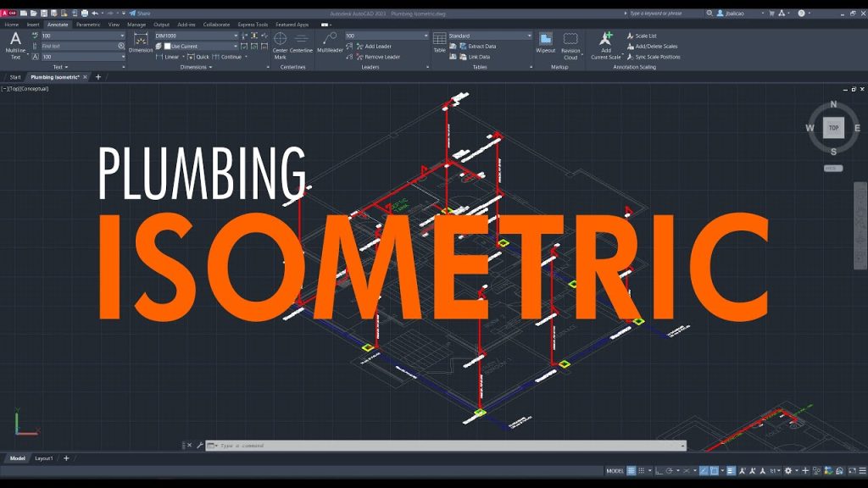868x488 pixels.
Task: Toggle grid display in the status bar
Action: (630, 469)
